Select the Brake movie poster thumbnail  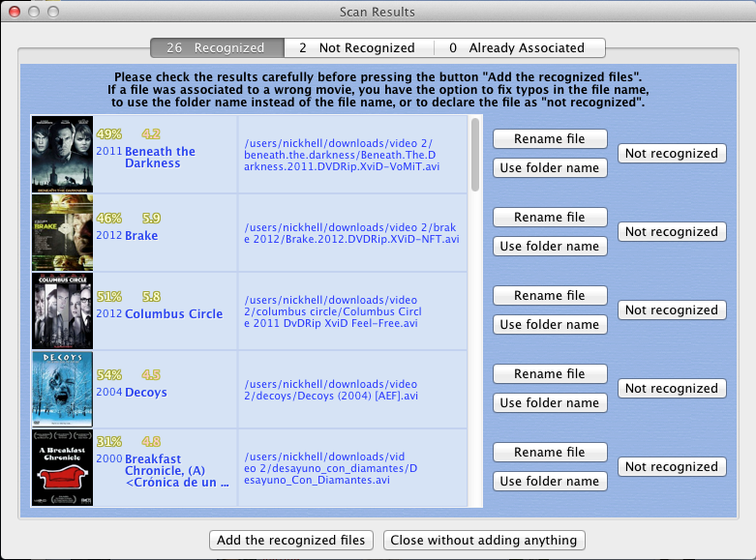62,233
